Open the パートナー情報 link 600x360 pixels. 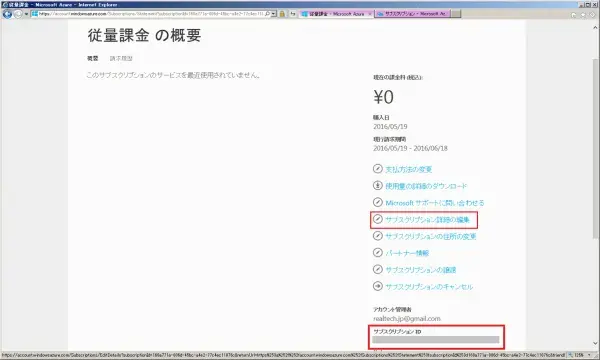[407, 253]
